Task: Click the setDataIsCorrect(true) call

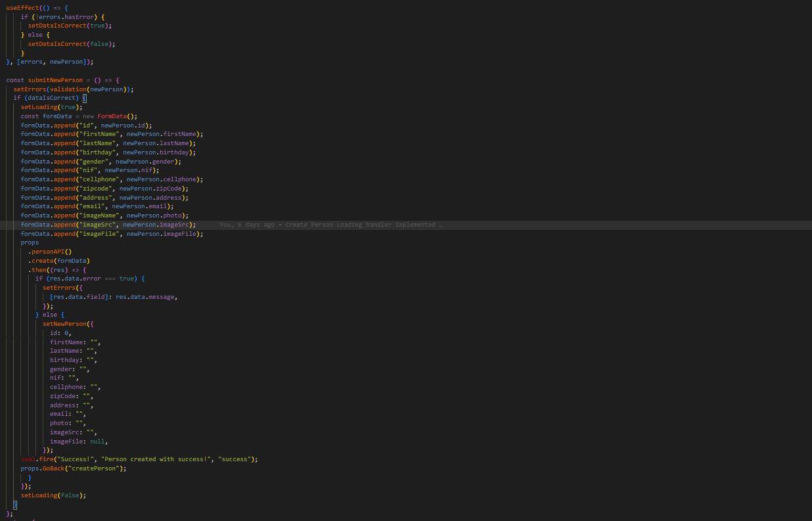Action: click(70, 26)
